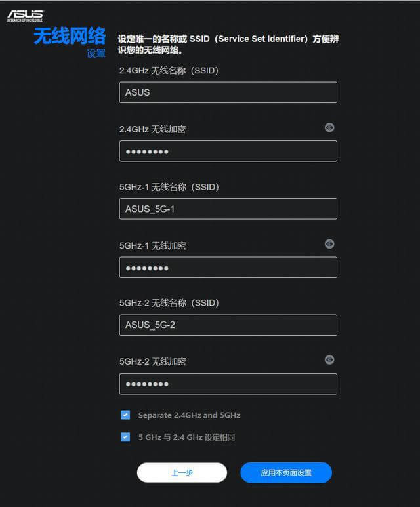Select the ASUS_5G-1 SSID input field
420x507 pixels.
[228, 209]
